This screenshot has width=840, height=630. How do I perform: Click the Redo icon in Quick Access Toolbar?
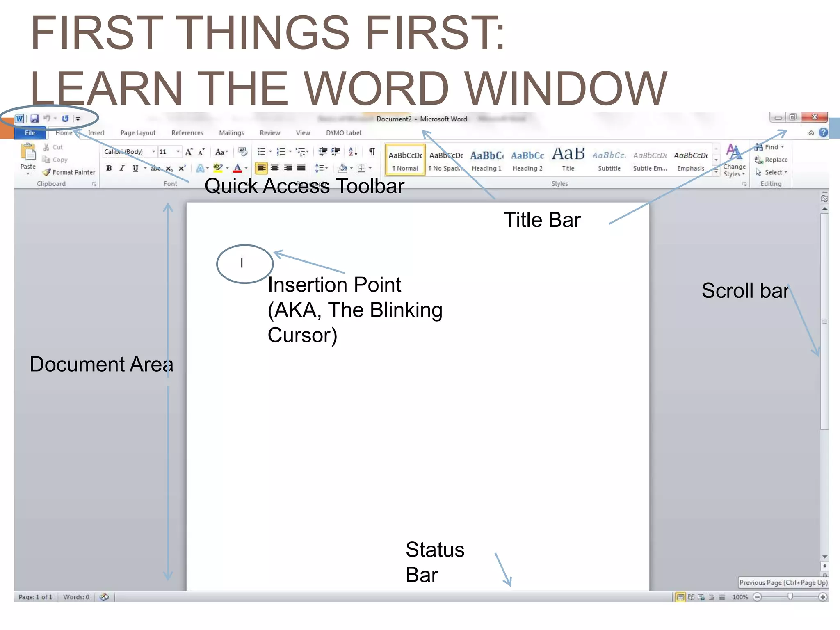click(65, 119)
